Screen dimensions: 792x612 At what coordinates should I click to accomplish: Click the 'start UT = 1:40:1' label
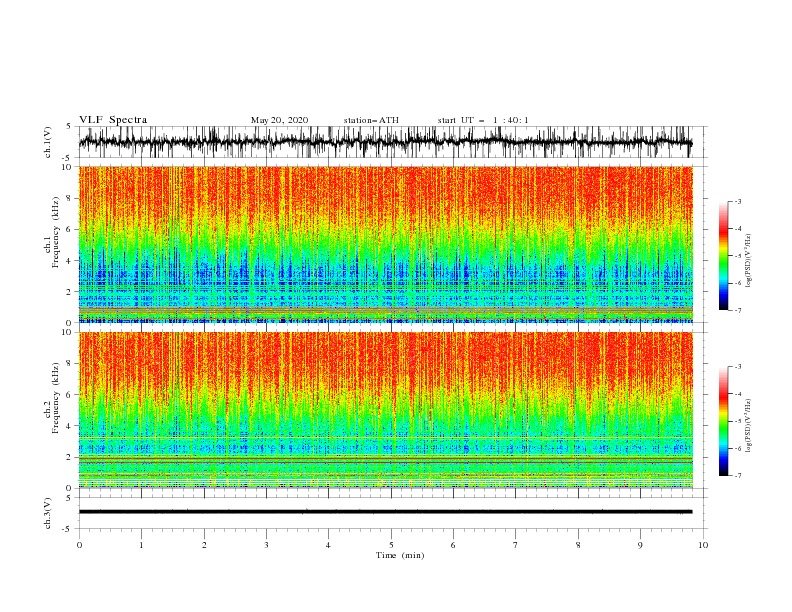[x=483, y=120]
